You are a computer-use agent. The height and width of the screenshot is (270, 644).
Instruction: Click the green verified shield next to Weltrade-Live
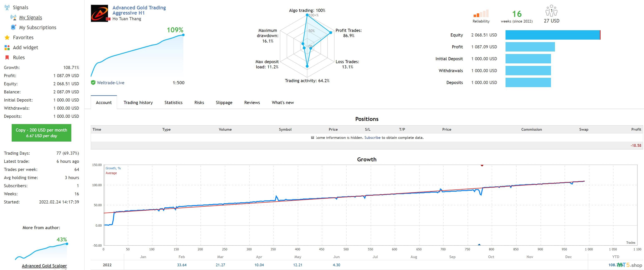(93, 83)
